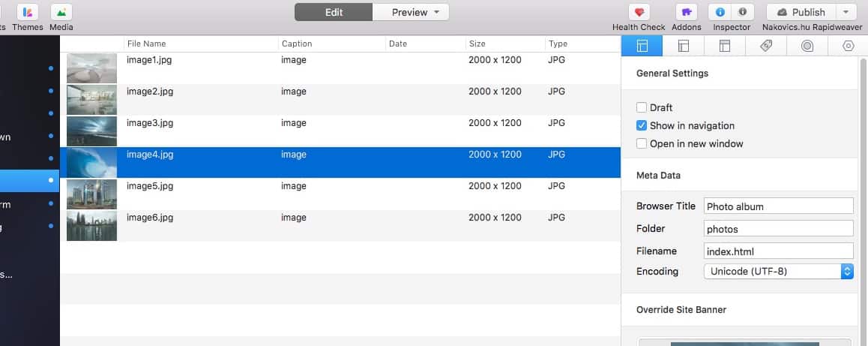Select the price tag inspector tab
868x346 pixels.
(x=766, y=46)
